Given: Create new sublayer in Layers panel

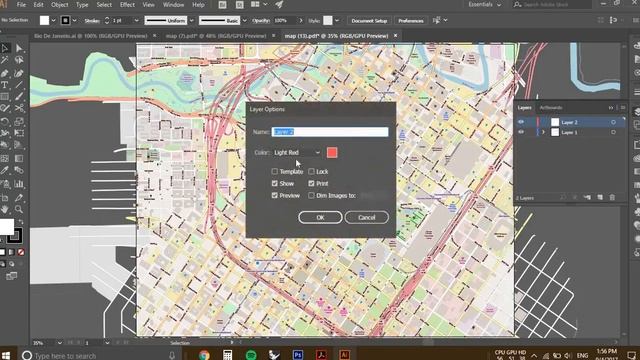Looking at the screenshot, I should (x=587, y=198).
